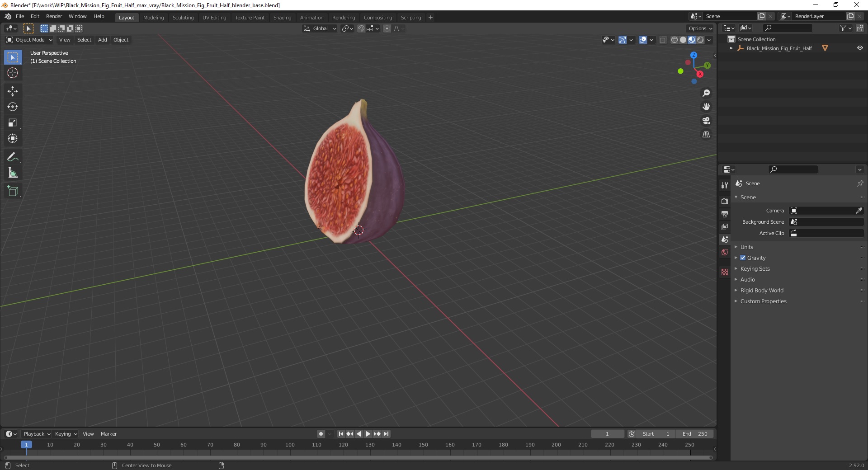Screen dimensions: 868x470
Task: Select the Rotate tool
Action: click(x=13, y=107)
